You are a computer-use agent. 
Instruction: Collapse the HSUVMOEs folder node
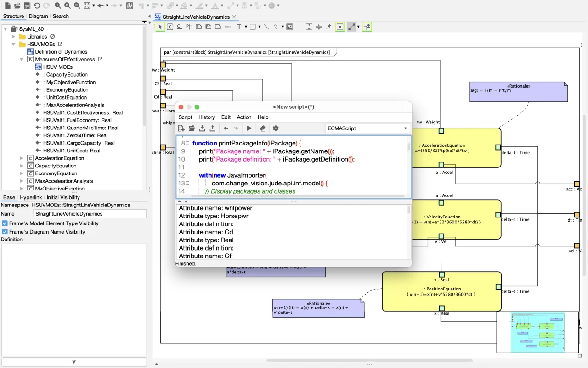click(x=13, y=44)
